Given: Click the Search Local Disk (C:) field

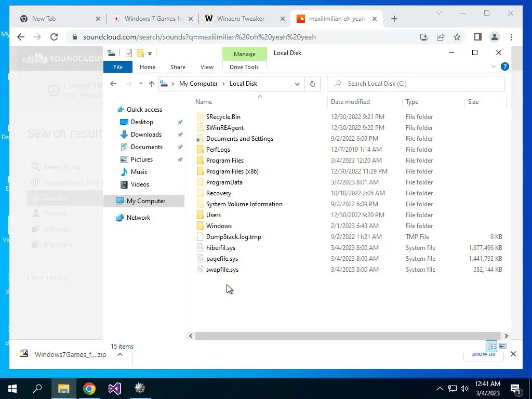Looking at the screenshot, I should pos(415,84).
